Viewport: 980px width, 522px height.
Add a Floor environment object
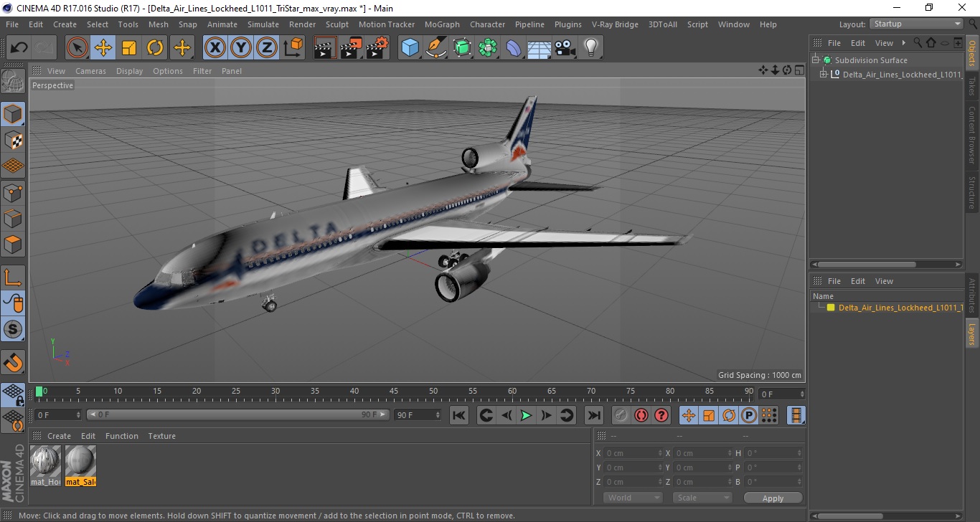click(x=540, y=48)
